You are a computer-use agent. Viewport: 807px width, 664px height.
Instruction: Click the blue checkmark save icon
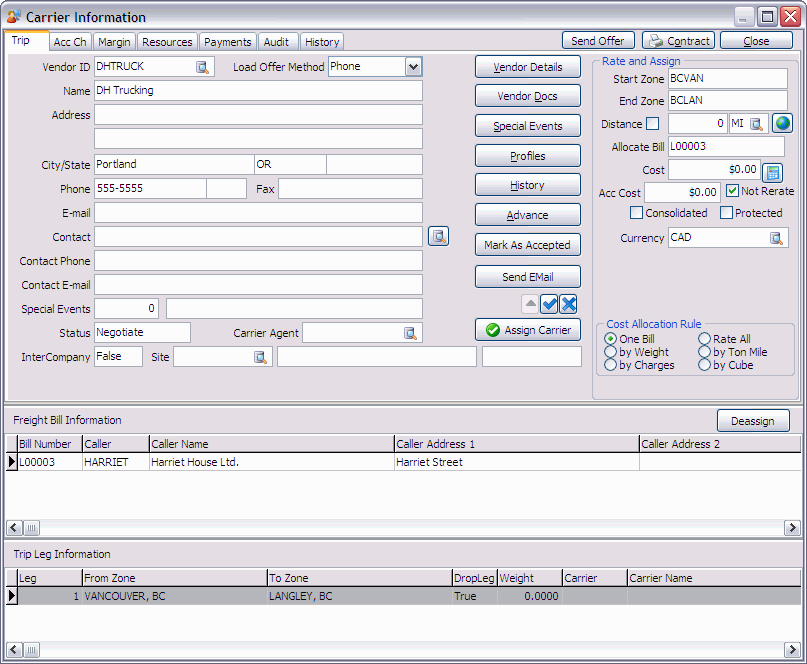click(x=549, y=304)
